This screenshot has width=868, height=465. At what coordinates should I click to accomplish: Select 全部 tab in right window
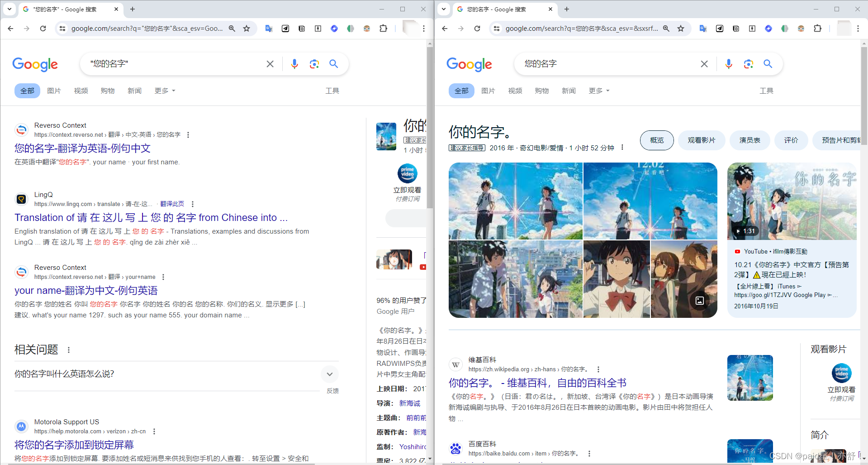[461, 91]
